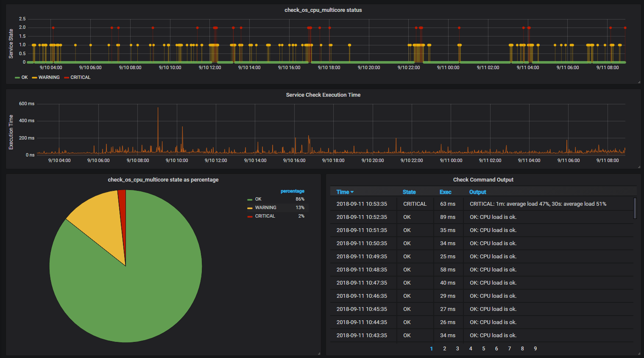Click the 29 ms exec cell
644x358 pixels.
(x=448, y=296)
